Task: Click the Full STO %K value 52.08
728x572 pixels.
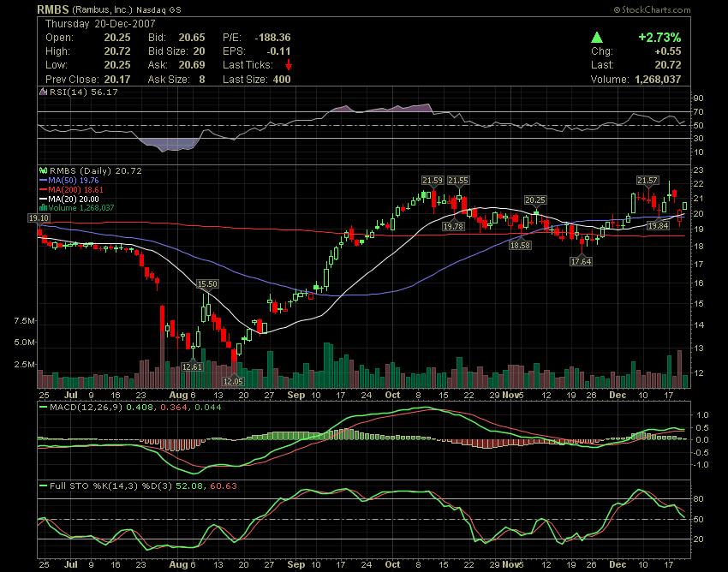Action: 189,486
